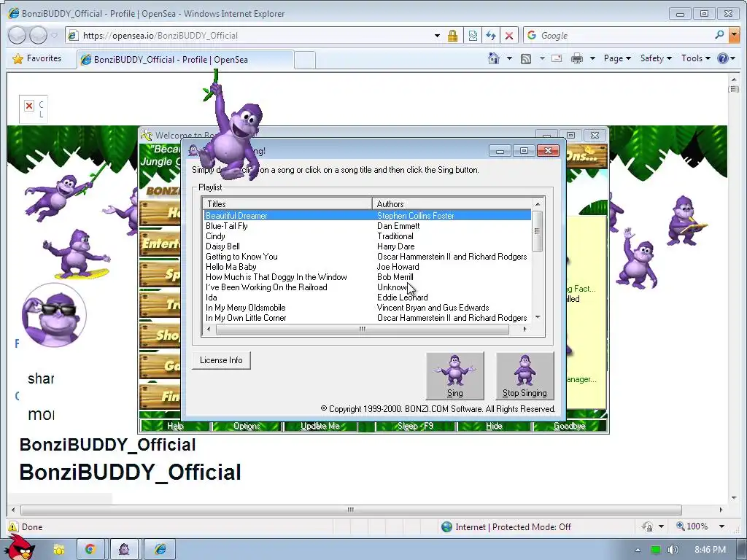Click the playlist horizontal scrollbar thumb

click(363, 329)
